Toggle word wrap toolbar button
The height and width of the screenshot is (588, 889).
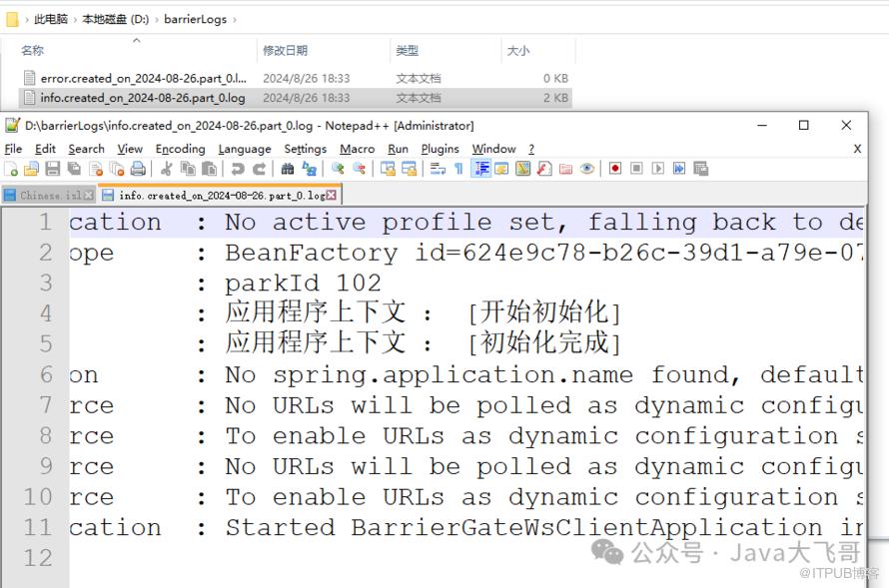(438, 169)
